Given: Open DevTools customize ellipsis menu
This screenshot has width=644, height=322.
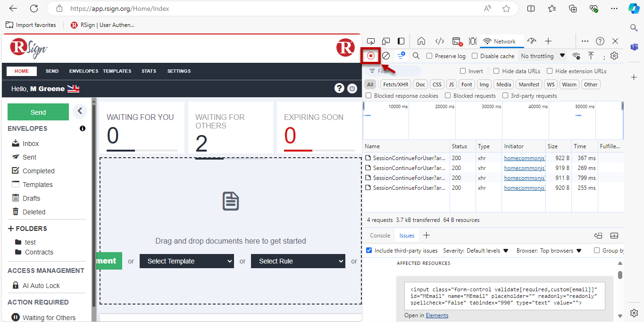Looking at the screenshot, I should point(585,41).
